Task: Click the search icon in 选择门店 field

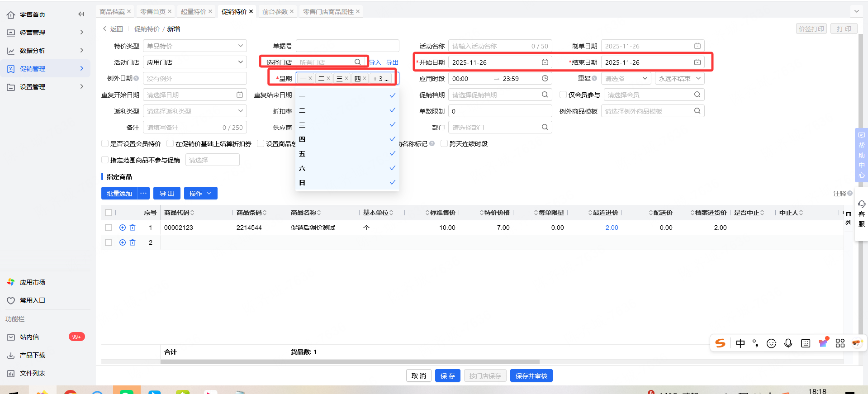Action: (x=357, y=62)
